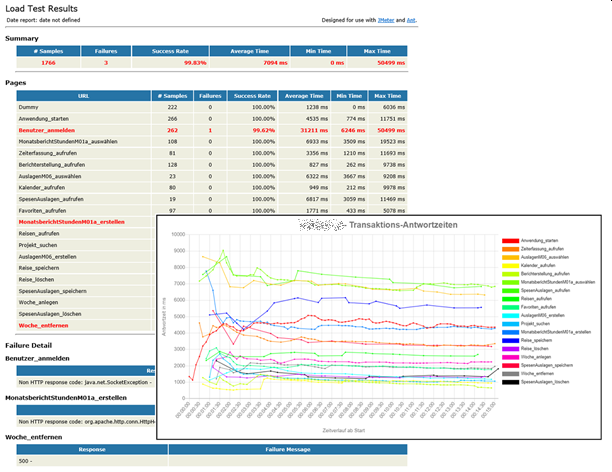This screenshot has height=472, width=612.
Task: Click the Failure Message header under Woche_entfernen
Action: click(288, 449)
